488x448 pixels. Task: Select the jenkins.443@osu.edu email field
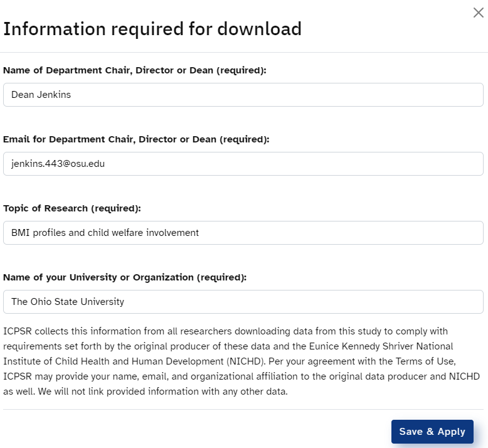243,164
